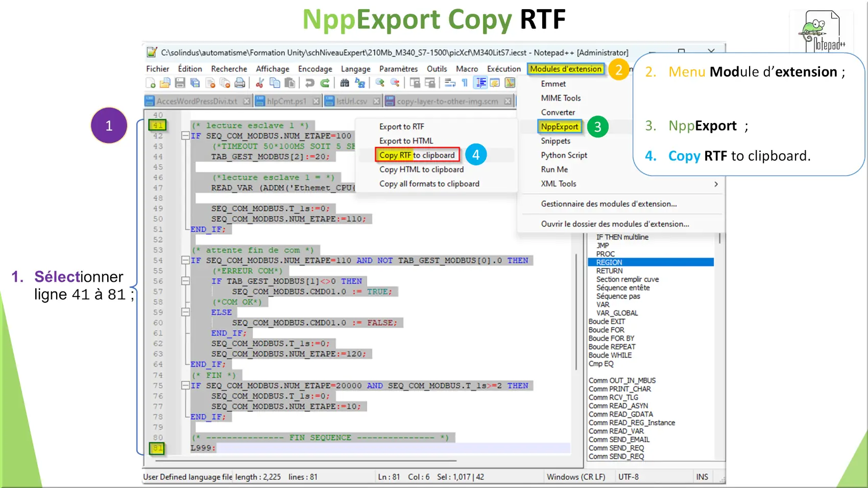Toggle Word wrap toolbar icon
The height and width of the screenshot is (488, 868).
pyautogui.click(x=450, y=83)
